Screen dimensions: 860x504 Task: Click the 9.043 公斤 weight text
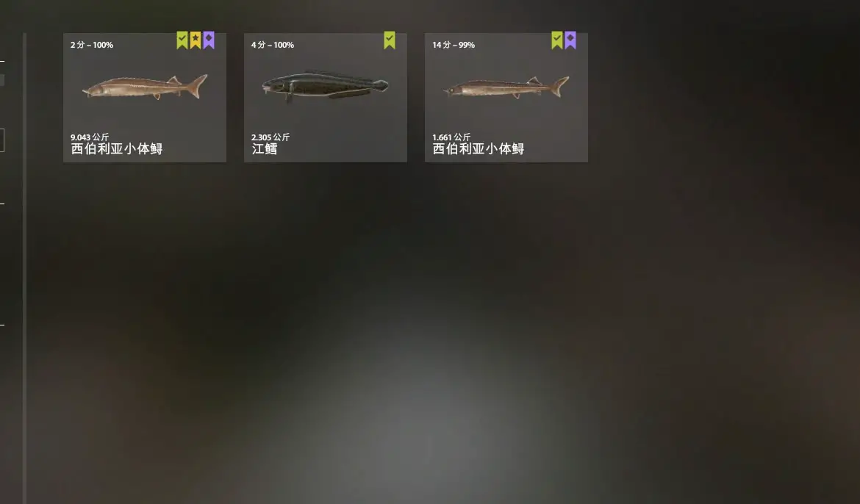(x=90, y=137)
